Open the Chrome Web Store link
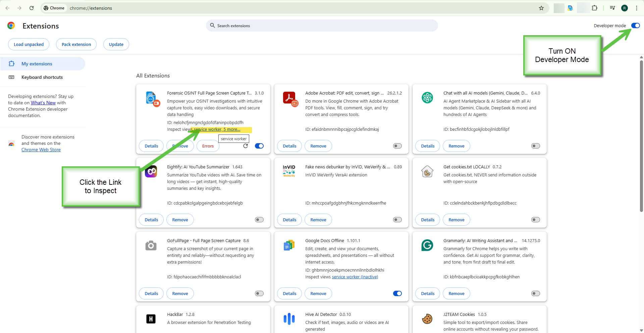The image size is (644, 333). tap(41, 150)
